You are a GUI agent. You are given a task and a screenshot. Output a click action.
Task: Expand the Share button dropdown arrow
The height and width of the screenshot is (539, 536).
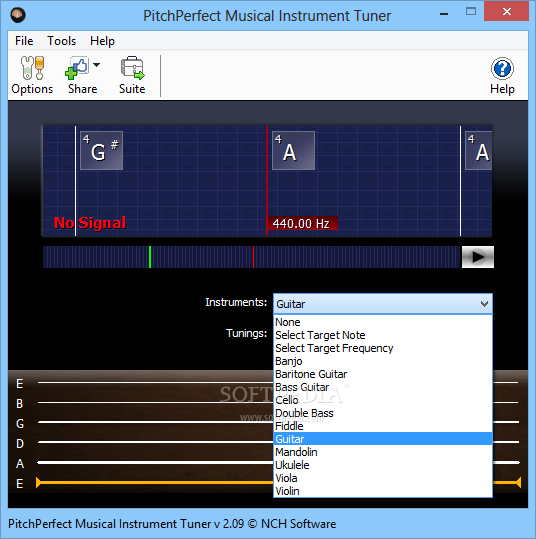[x=97, y=65]
